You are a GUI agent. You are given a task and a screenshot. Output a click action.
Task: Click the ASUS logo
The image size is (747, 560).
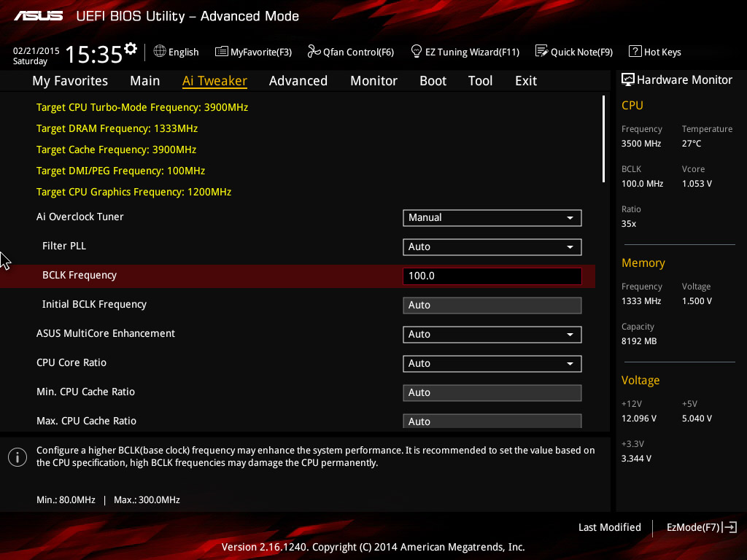pyautogui.click(x=38, y=16)
